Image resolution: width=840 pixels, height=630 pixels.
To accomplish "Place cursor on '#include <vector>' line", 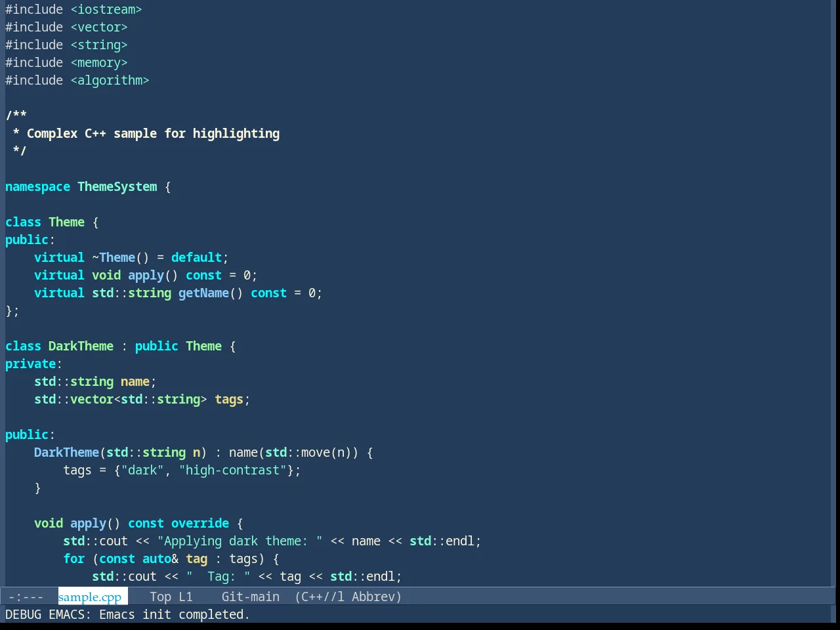I will click(66, 28).
